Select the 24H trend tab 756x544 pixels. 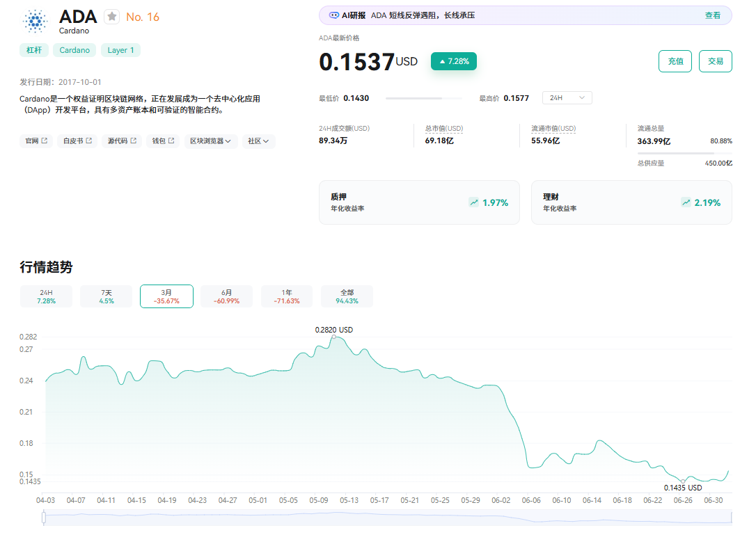pyautogui.click(x=46, y=296)
